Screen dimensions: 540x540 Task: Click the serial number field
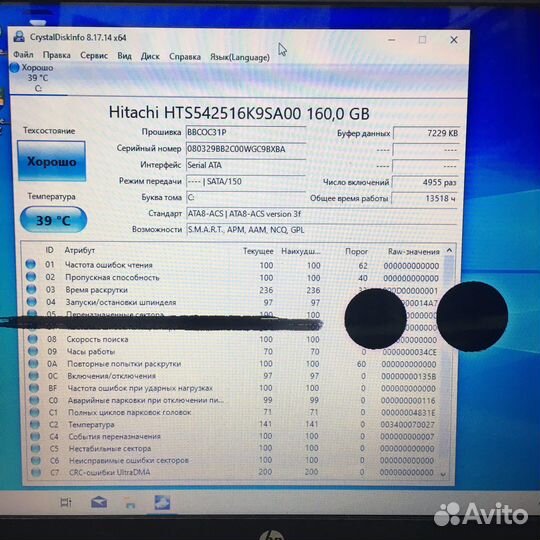click(x=246, y=149)
